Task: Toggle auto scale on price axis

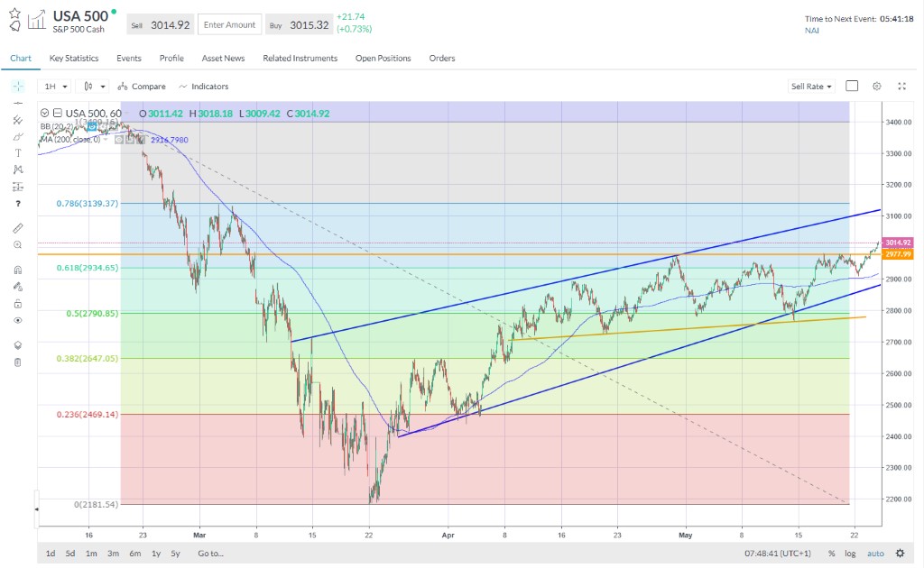Action: point(875,554)
